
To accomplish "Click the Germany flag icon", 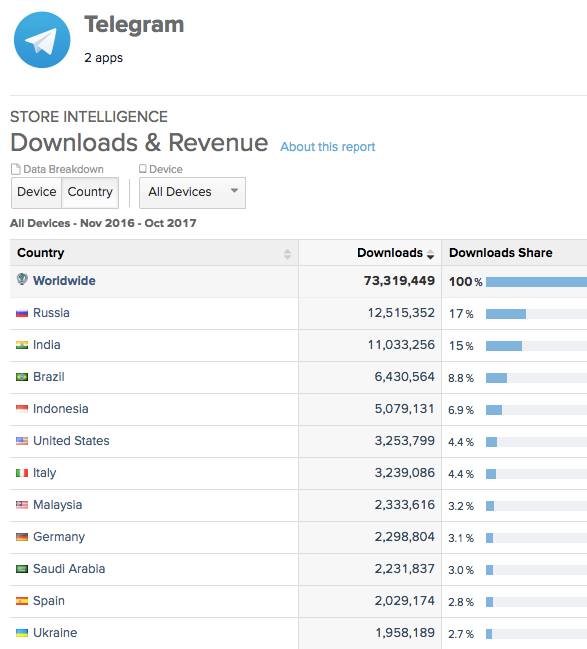I will pyautogui.click(x=22, y=537).
